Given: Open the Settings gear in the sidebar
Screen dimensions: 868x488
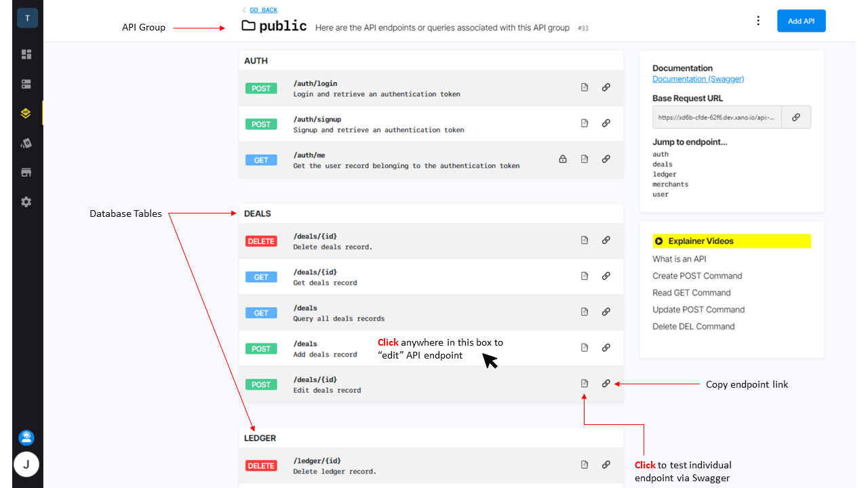Looking at the screenshot, I should coord(26,202).
